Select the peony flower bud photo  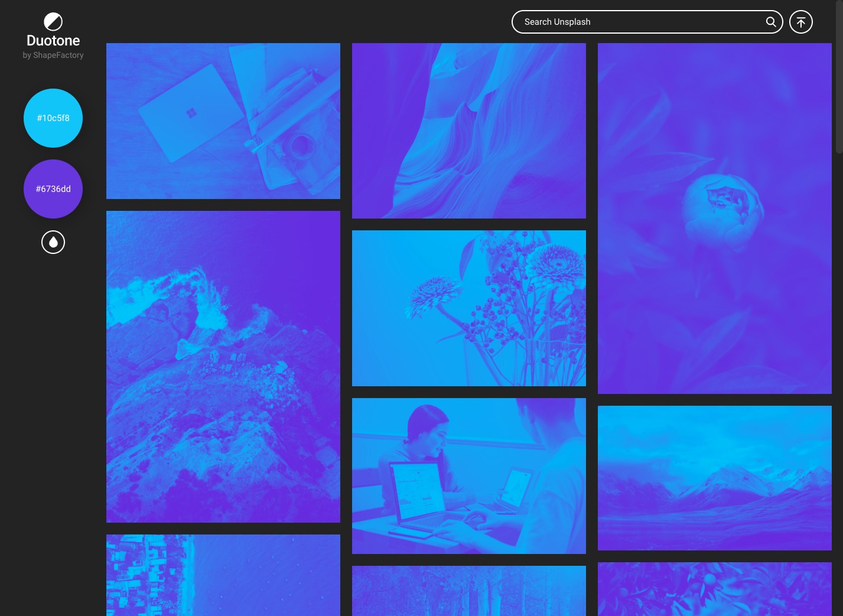715,219
